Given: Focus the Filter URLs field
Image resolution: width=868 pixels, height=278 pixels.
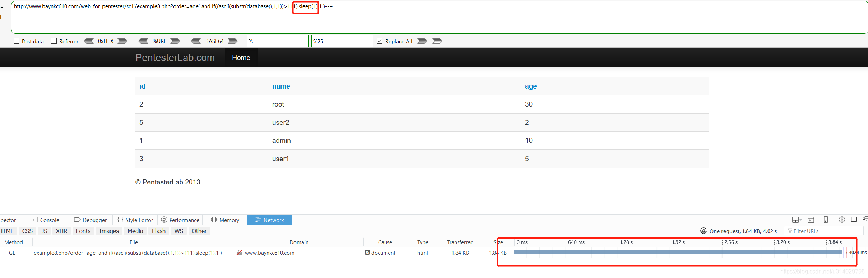Looking at the screenshot, I should [x=823, y=231].
